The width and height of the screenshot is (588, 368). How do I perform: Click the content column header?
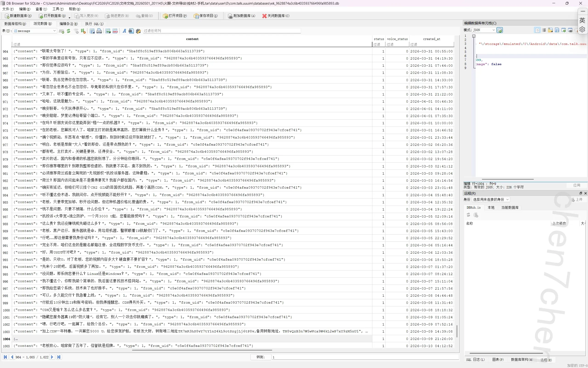[192, 39]
